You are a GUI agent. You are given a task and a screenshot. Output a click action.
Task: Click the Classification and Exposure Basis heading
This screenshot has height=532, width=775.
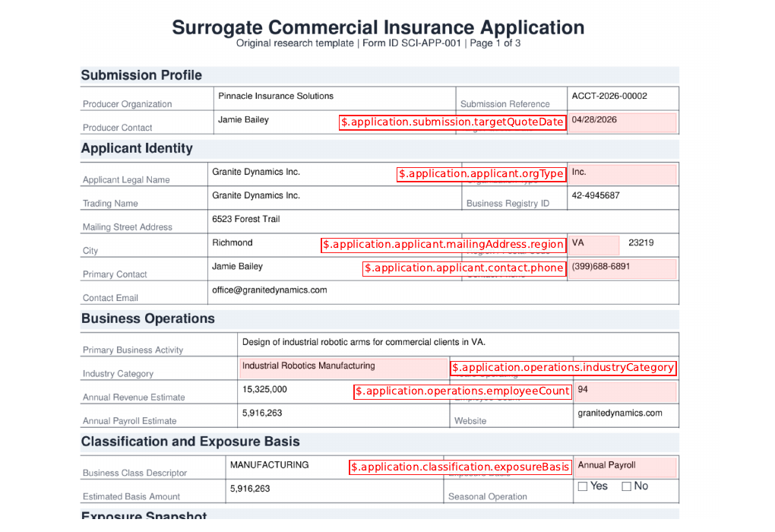pyautogui.click(x=190, y=442)
